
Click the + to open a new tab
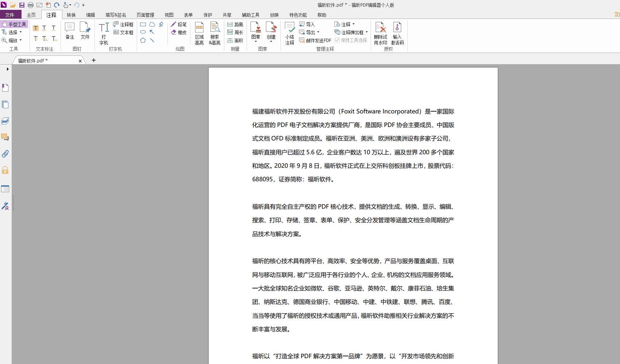click(93, 60)
